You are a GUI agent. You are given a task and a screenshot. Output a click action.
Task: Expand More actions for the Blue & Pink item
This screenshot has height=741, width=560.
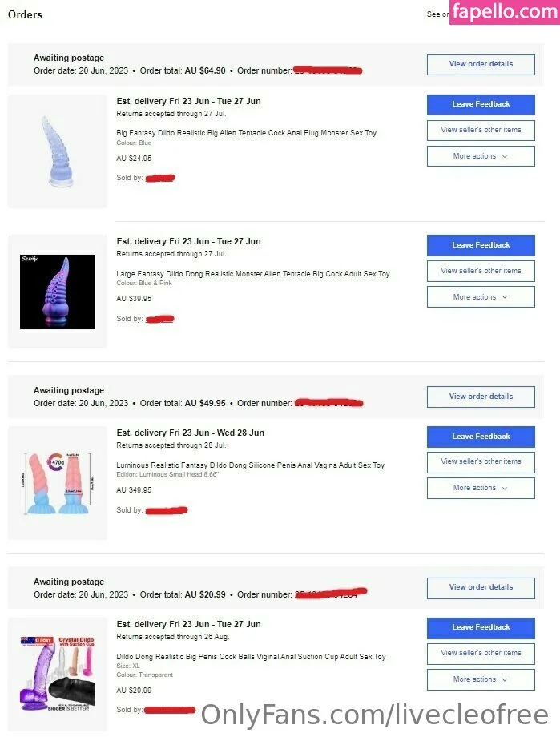coord(481,297)
